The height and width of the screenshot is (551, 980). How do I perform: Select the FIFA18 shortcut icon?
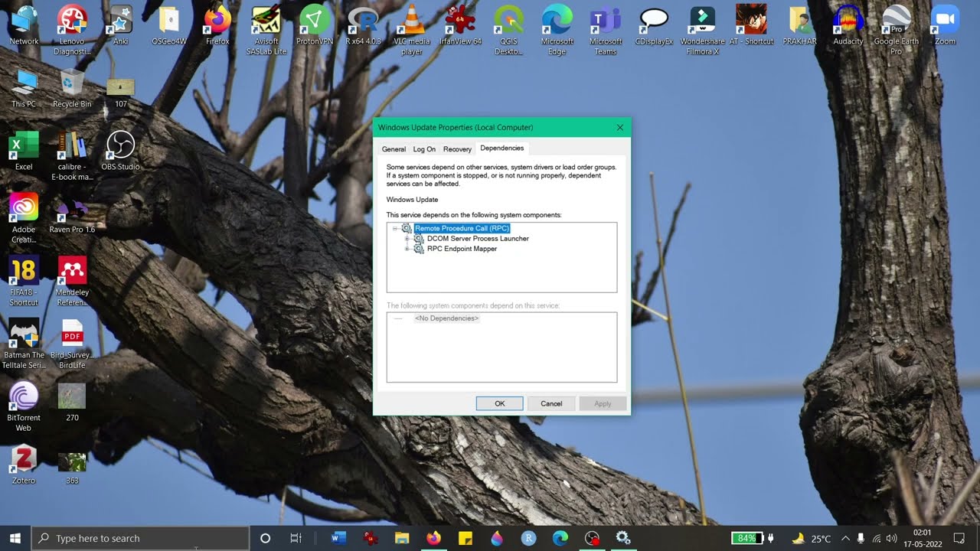pos(24,281)
